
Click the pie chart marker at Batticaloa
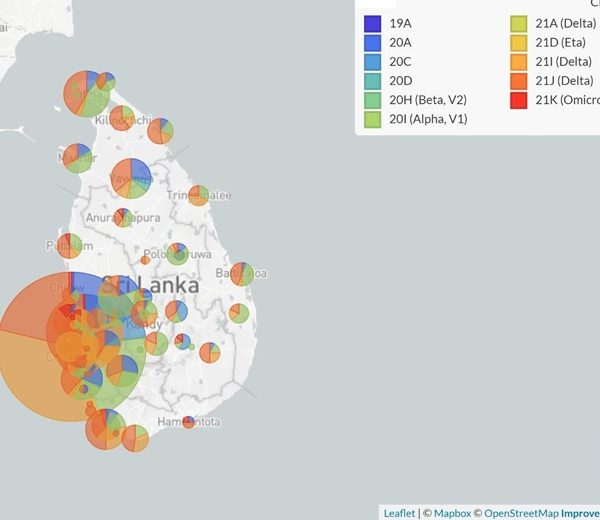(x=242, y=273)
